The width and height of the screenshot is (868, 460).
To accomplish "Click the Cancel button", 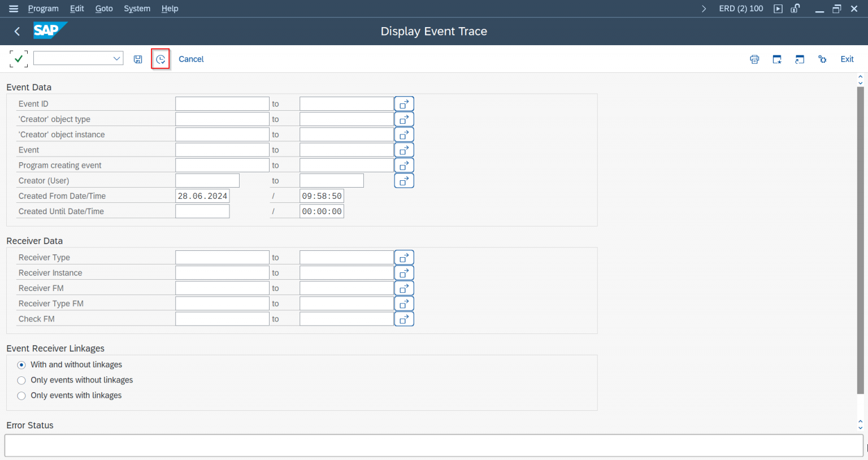I will [191, 59].
